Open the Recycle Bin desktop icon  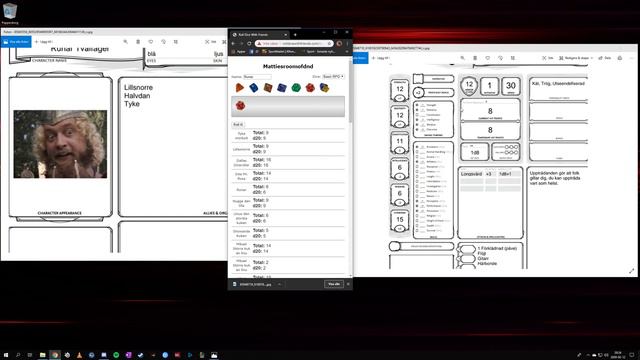coord(10,13)
